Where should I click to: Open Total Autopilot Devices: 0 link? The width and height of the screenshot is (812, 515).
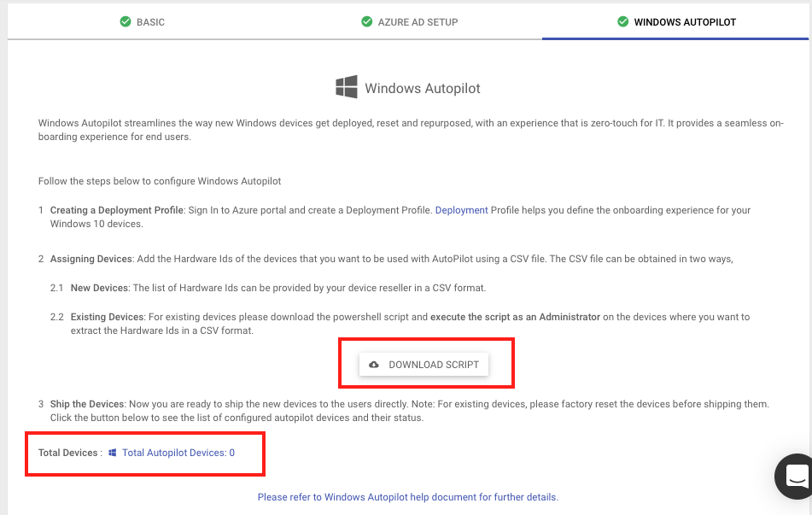click(178, 453)
